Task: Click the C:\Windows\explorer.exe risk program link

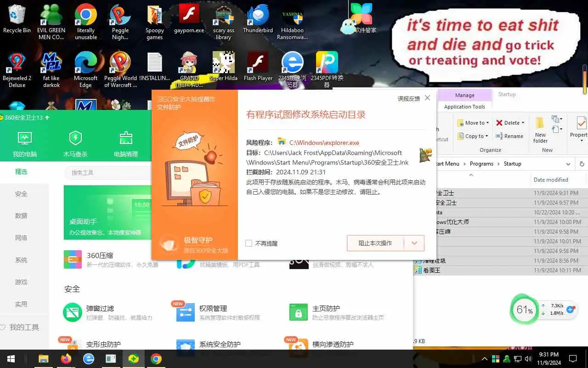Action: pyautogui.click(x=324, y=143)
